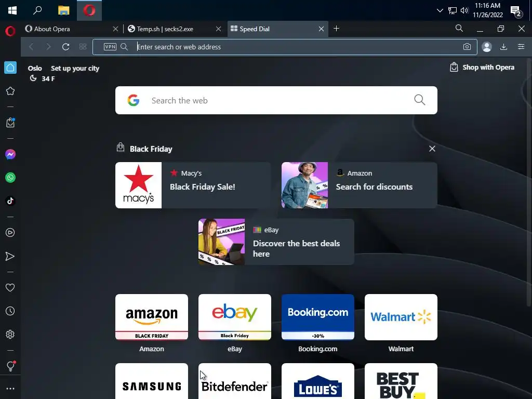Open the profile account icon
Screen dimensions: 532x399
tap(486, 47)
